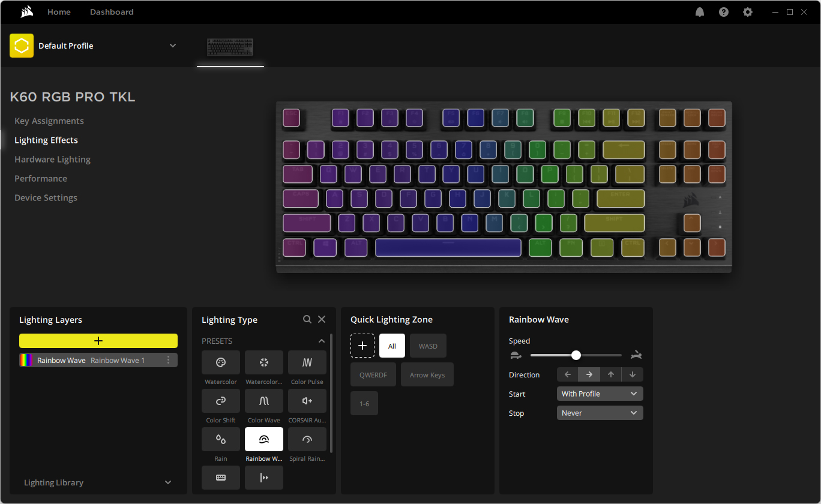
Task: Select the Rainbow Wave preset tile
Action: (x=264, y=439)
